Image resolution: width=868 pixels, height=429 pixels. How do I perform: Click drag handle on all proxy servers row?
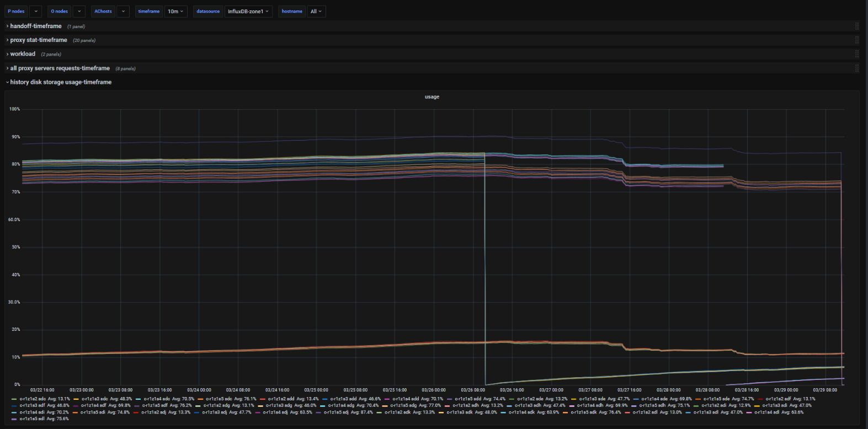(x=856, y=68)
